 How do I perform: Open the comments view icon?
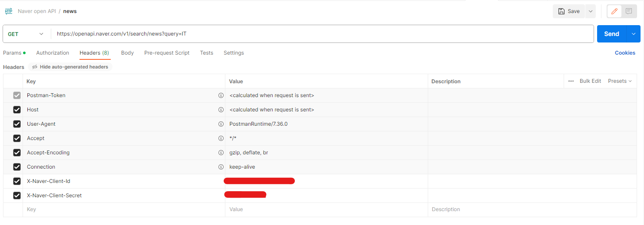629,11
